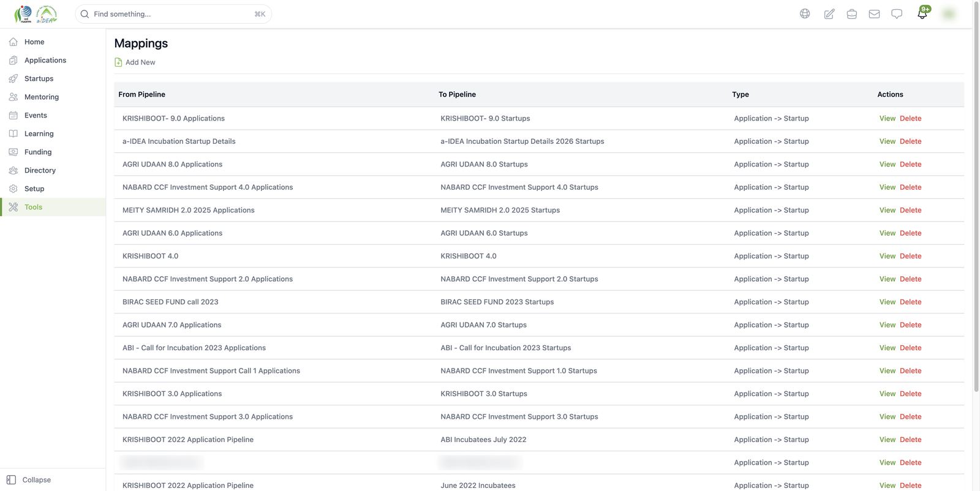The image size is (980, 491).
Task: Click the Startups rocket icon
Action: (13, 78)
